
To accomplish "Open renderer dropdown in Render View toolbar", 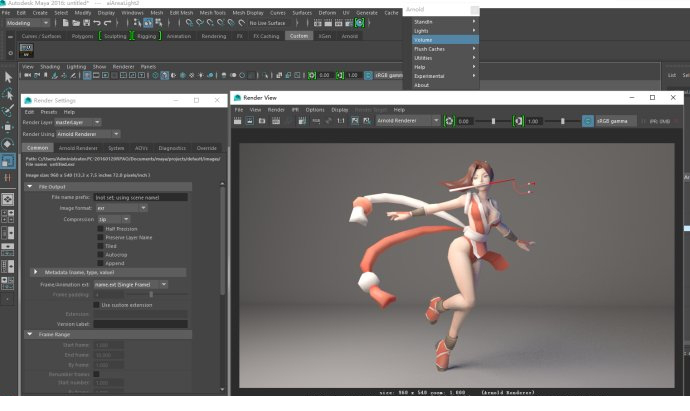I will 408,121.
